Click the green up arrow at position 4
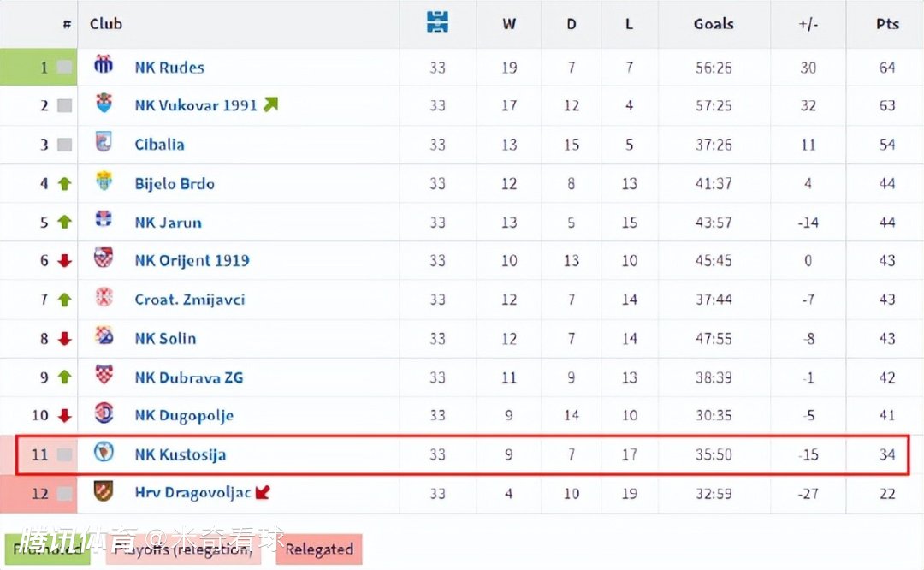 (x=64, y=183)
